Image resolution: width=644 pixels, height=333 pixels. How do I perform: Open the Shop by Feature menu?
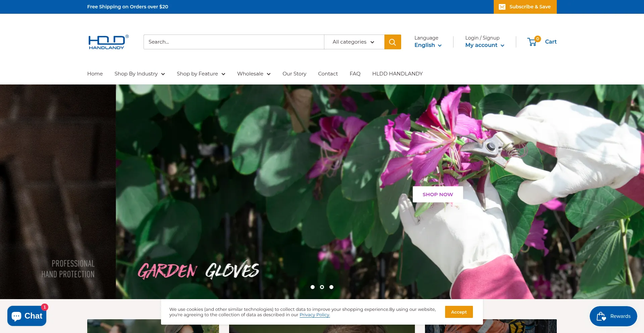click(201, 74)
